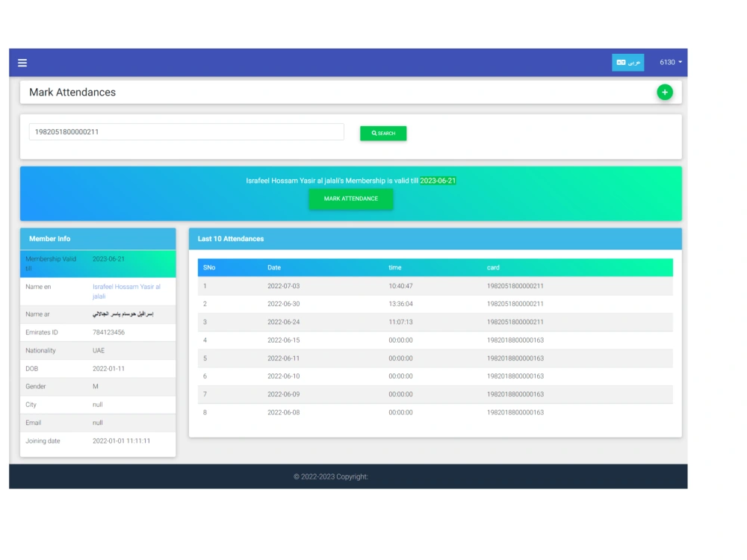
Task: Click the 13:36:04 time cell
Action: (x=400, y=304)
